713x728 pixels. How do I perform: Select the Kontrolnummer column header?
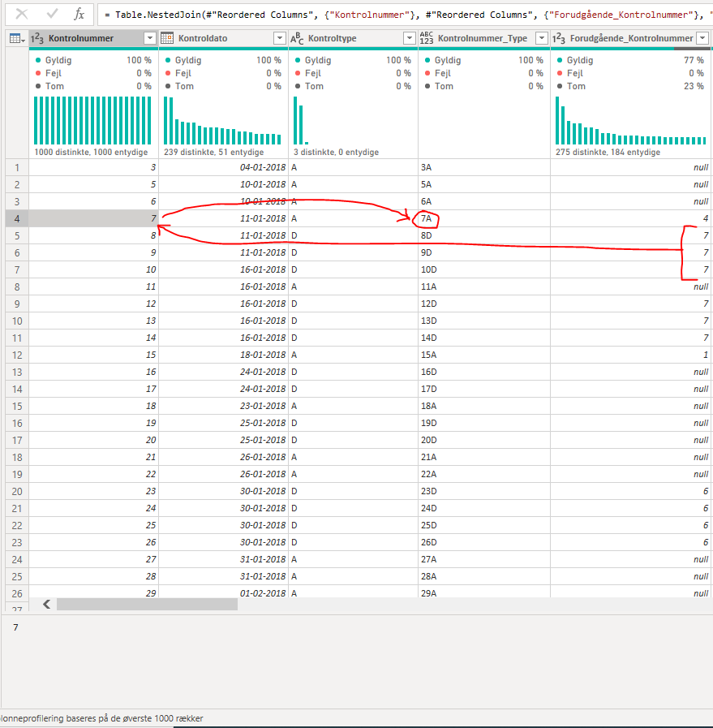pyautogui.click(x=94, y=38)
